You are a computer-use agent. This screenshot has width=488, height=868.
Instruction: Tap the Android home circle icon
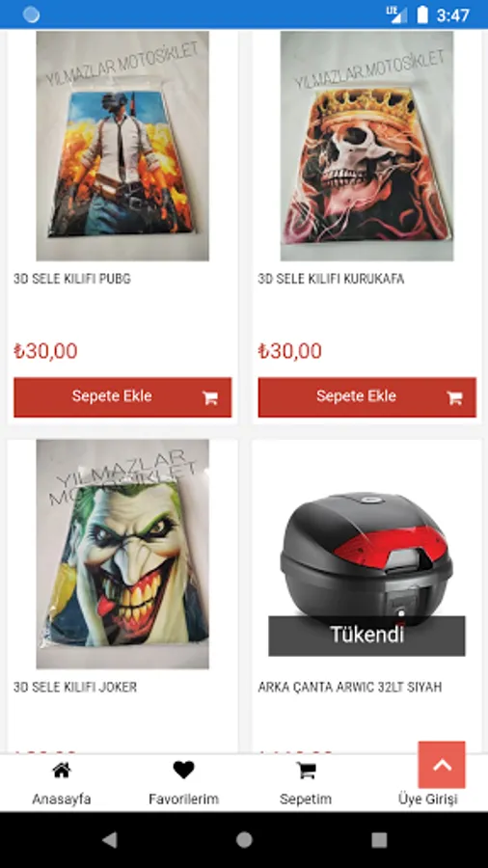click(244, 840)
